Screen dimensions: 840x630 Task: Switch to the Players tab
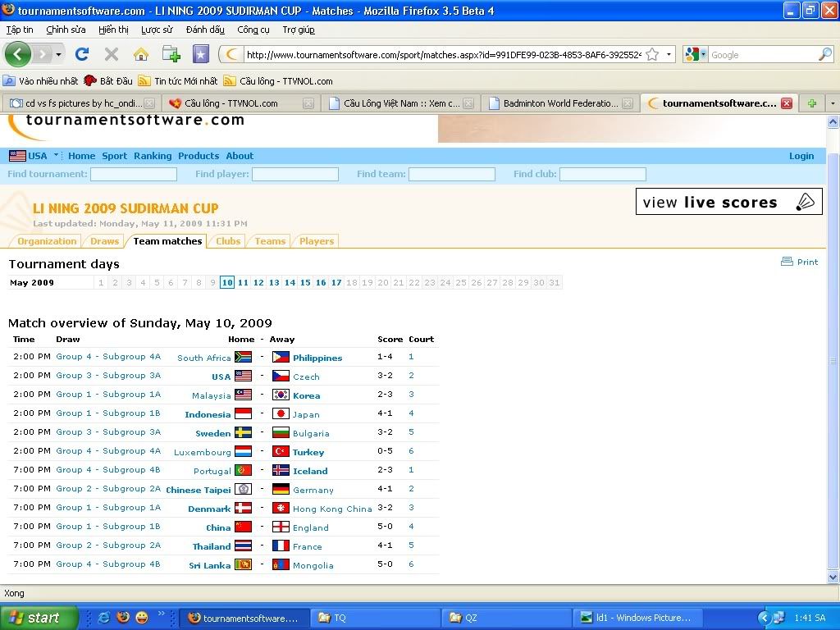(317, 241)
